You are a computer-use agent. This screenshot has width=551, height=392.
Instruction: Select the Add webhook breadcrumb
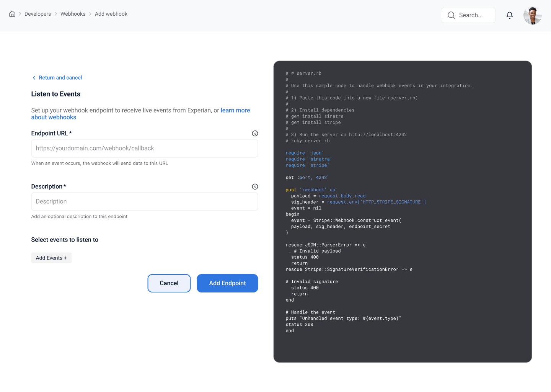click(x=111, y=14)
